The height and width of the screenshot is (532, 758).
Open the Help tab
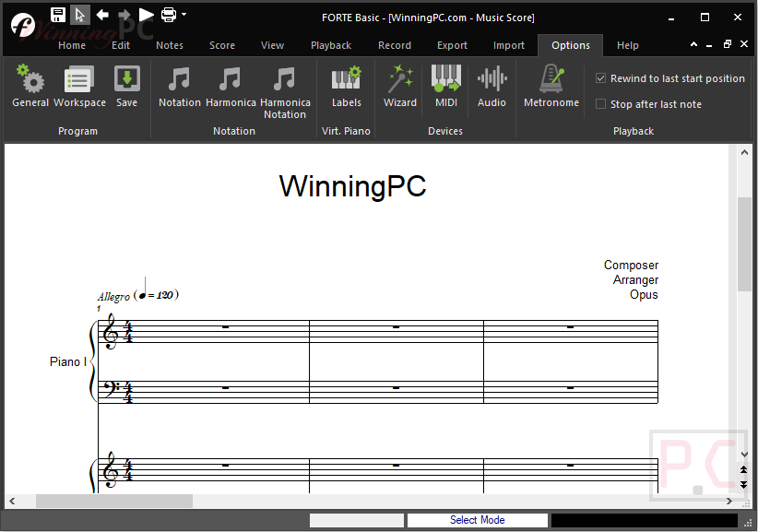coord(627,45)
